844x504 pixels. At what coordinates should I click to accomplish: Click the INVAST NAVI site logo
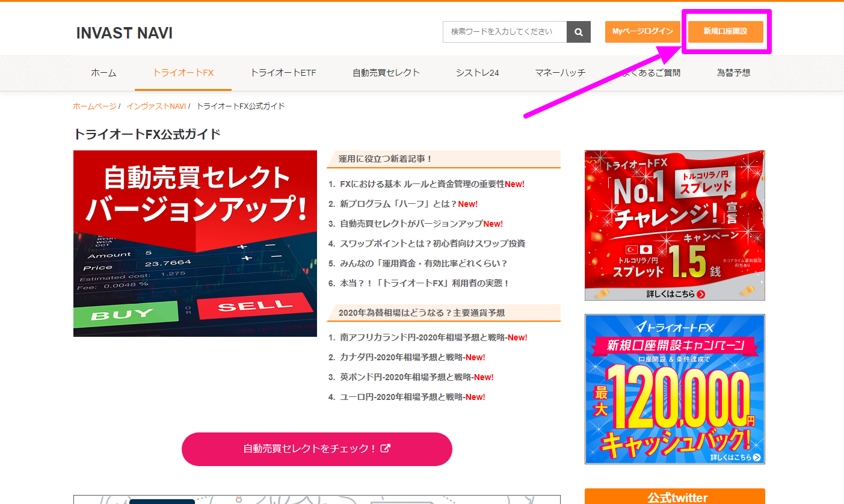point(124,33)
